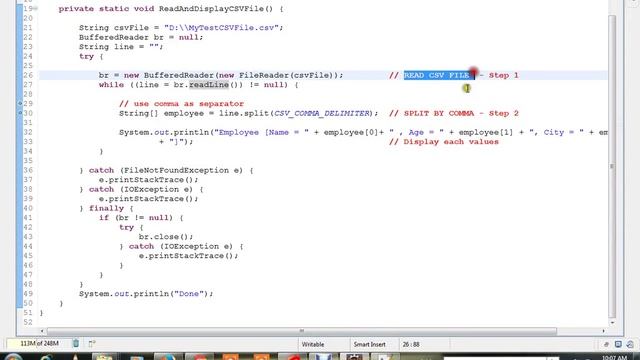Click the D:\\MyTestCSVFile.csv string literal

point(221,28)
